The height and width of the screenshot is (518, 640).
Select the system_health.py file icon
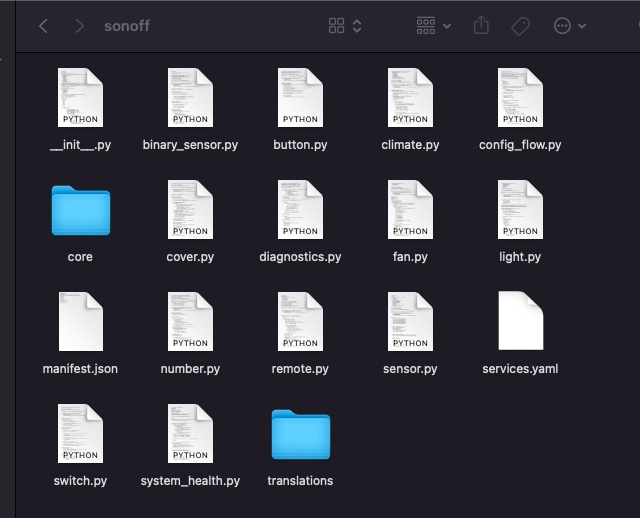click(x=190, y=434)
